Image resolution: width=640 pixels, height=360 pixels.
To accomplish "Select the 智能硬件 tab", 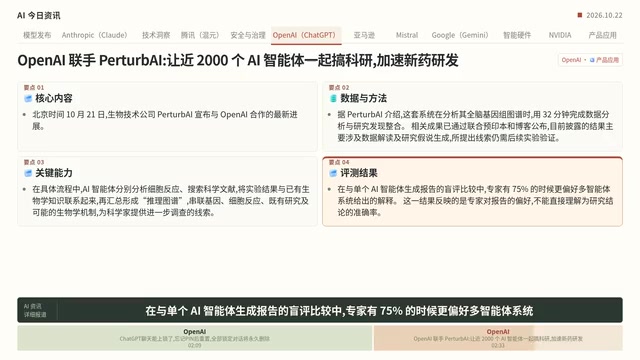I will click(x=517, y=35).
